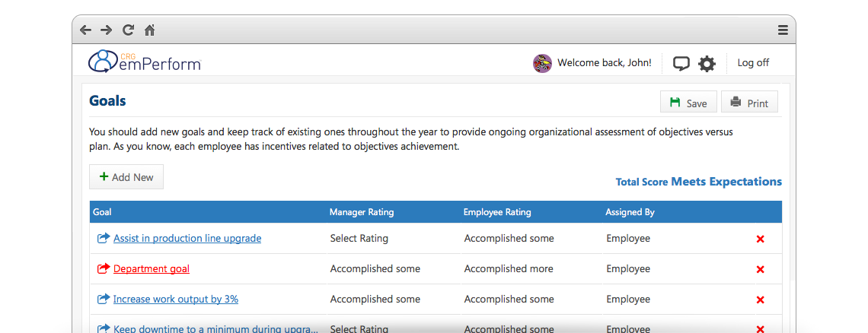
Task: Click the browser back arrow
Action: pos(85,30)
